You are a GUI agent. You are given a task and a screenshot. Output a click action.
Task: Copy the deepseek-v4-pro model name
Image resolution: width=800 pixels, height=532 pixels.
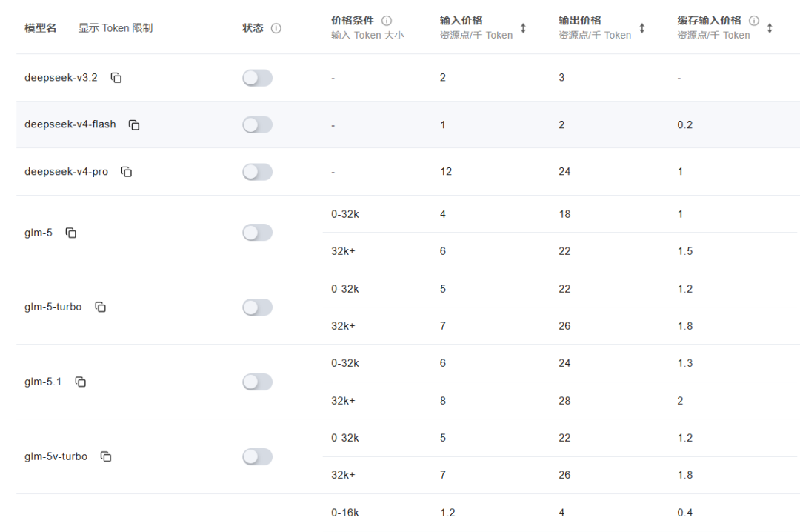tap(127, 172)
